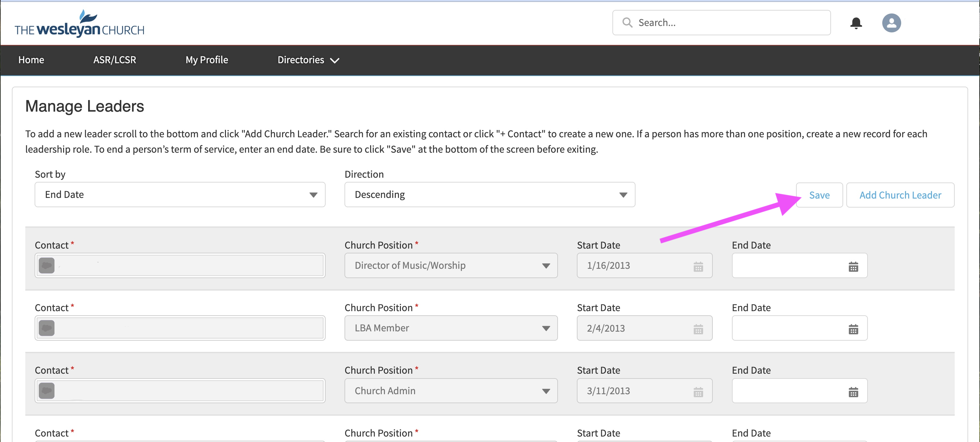Open the LBA Member position dropdown
The height and width of the screenshot is (442, 980).
tap(451, 328)
